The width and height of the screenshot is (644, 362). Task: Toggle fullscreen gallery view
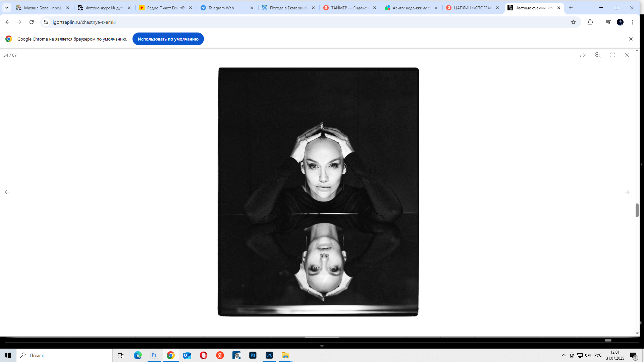pyautogui.click(x=612, y=55)
